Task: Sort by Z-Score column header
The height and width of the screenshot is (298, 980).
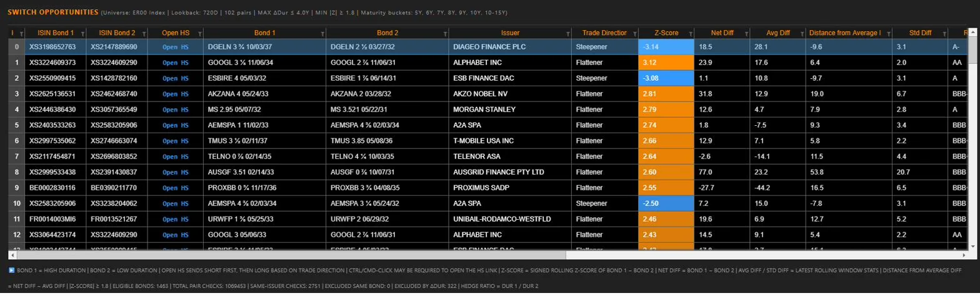Action: 666,33
